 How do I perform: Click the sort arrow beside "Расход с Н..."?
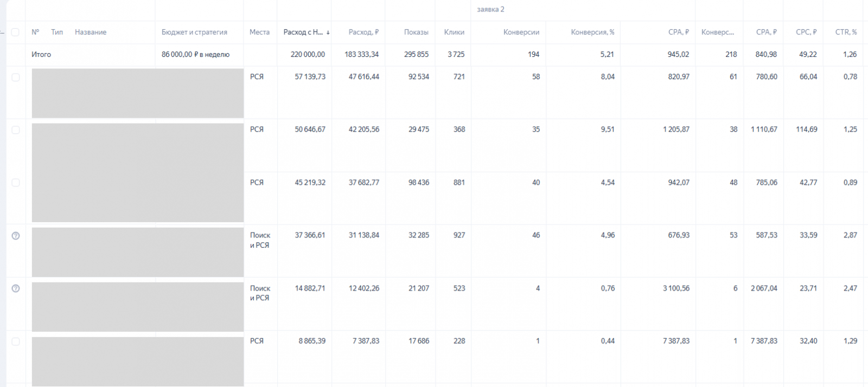pyautogui.click(x=328, y=33)
